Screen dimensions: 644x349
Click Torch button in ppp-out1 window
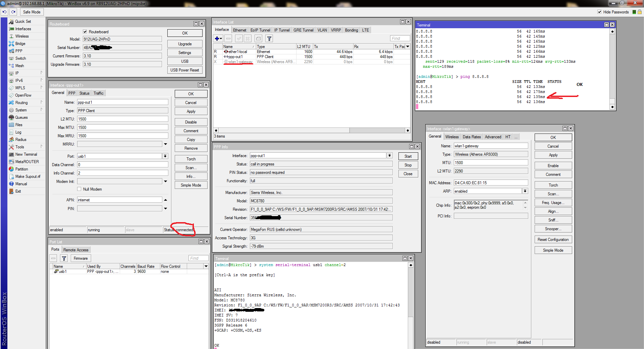pos(191,159)
